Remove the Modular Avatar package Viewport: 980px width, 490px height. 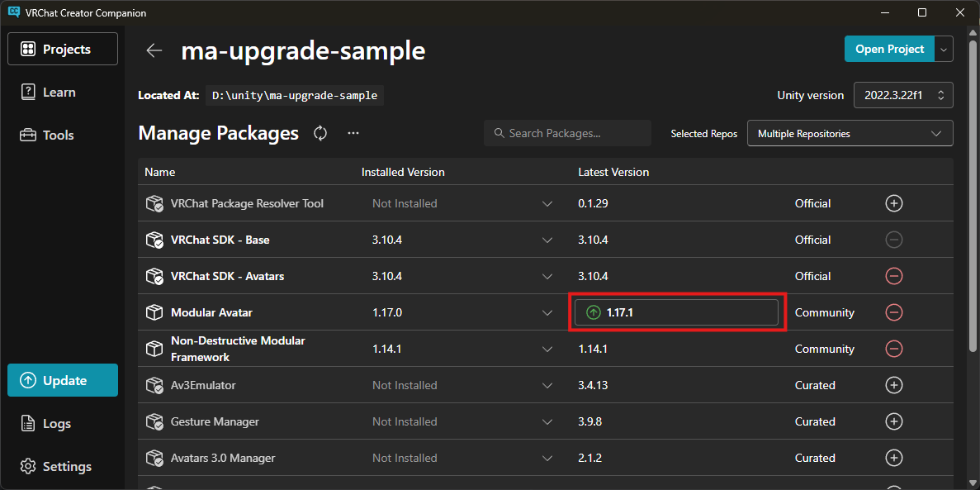(x=894, y=312)
